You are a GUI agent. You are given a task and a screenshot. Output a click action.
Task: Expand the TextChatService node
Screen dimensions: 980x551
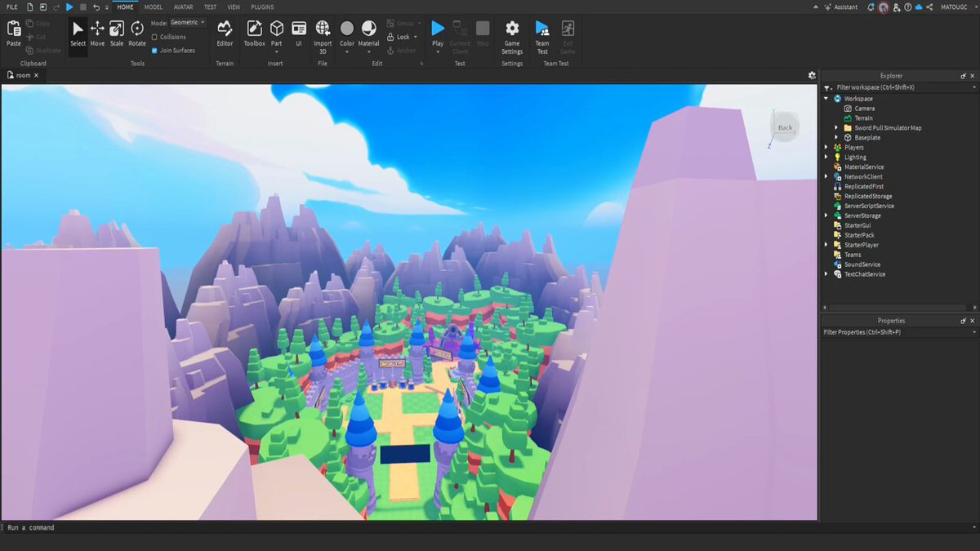click(826, 274)
